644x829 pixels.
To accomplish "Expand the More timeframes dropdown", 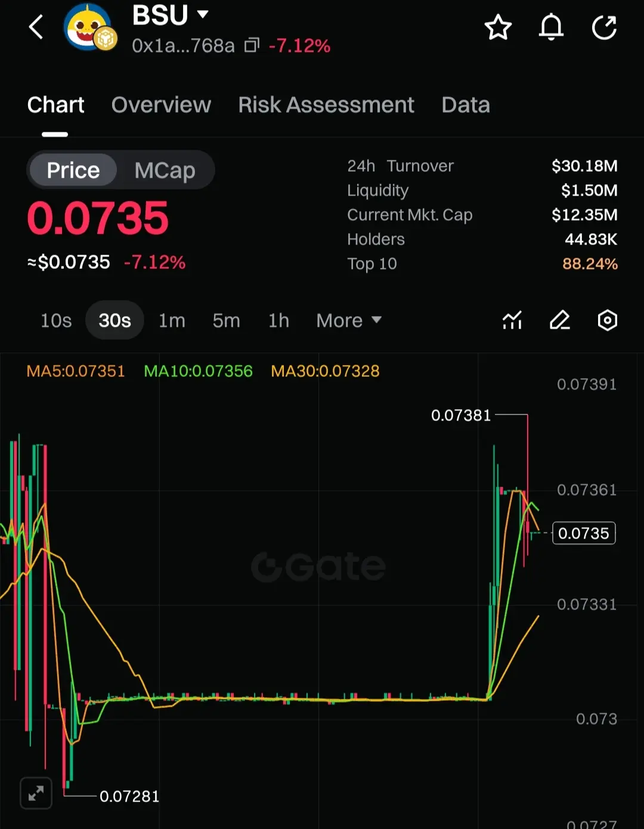I will coord(349,320).
